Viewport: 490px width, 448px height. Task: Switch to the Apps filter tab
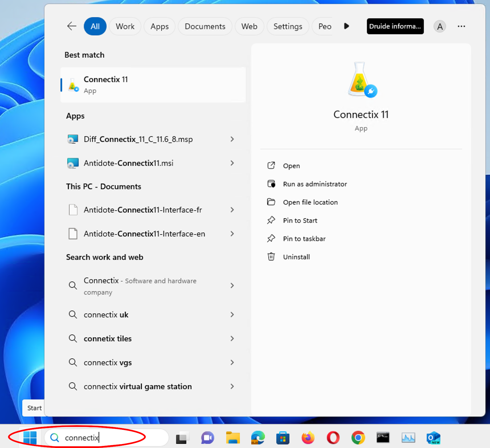(160, 27)
